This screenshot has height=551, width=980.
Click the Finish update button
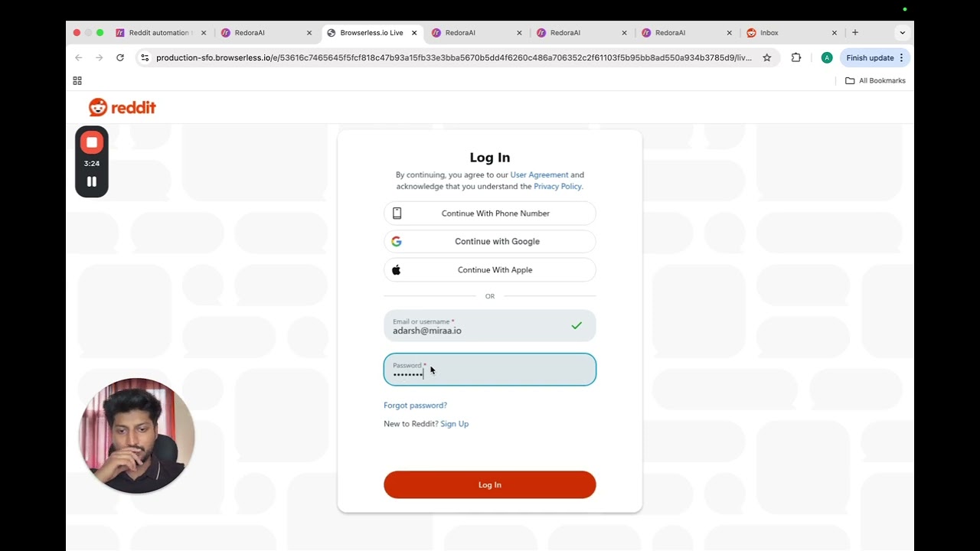pyautogui.click(x=875, y=57)
